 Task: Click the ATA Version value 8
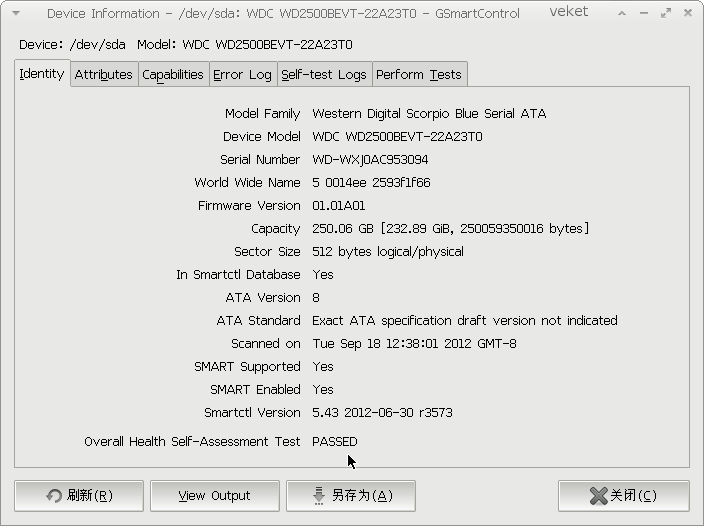click(x=316, y=298)
